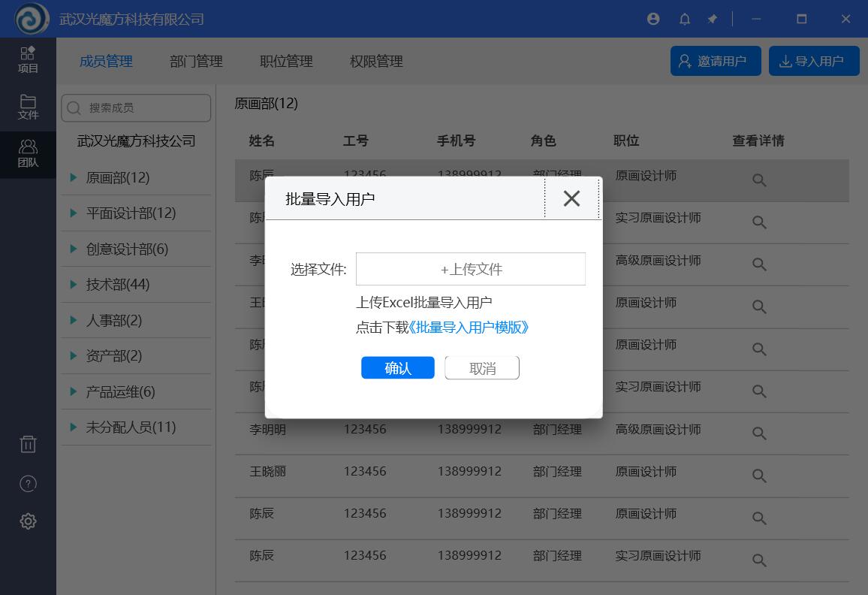Select the 李明明 name cell
Viewport: 868px width, 595px height.
click(x=267, y=430)
